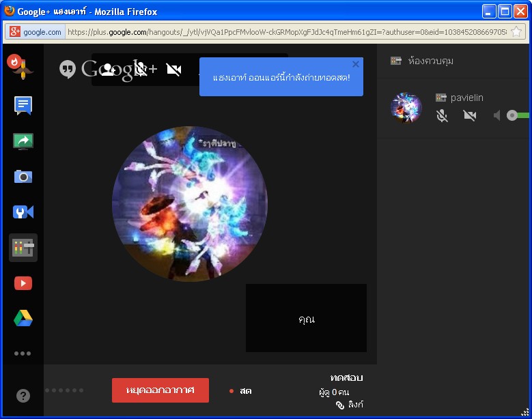532x419 pixels.
Task: Dismiss the blue live broadcast notification
Action: [x=355, y=64]
